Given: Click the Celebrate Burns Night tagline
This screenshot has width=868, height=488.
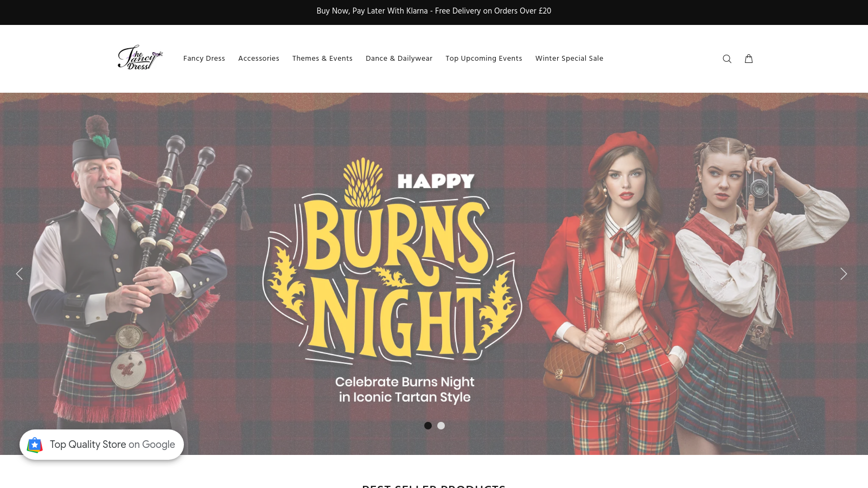Looking at the screenshot, I should click(x=405, y=389).
